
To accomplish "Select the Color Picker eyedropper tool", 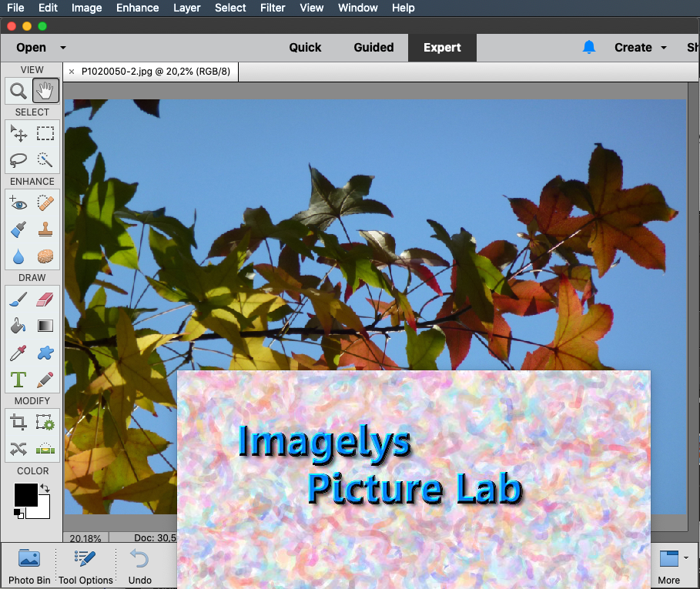I will (x=18, y=353).
